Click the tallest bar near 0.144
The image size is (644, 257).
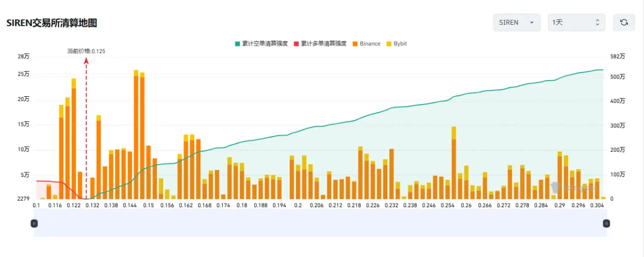[136, 135]
